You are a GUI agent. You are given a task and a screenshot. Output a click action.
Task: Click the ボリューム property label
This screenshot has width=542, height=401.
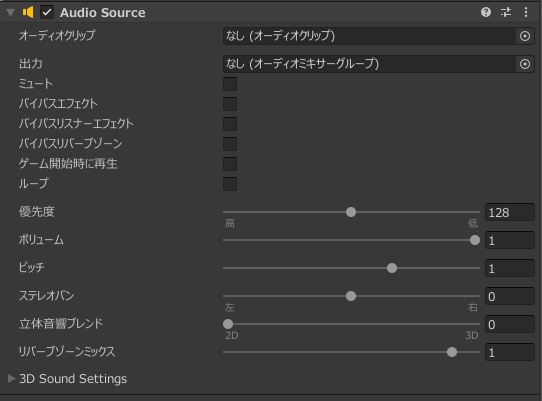(x=41, y=240)
